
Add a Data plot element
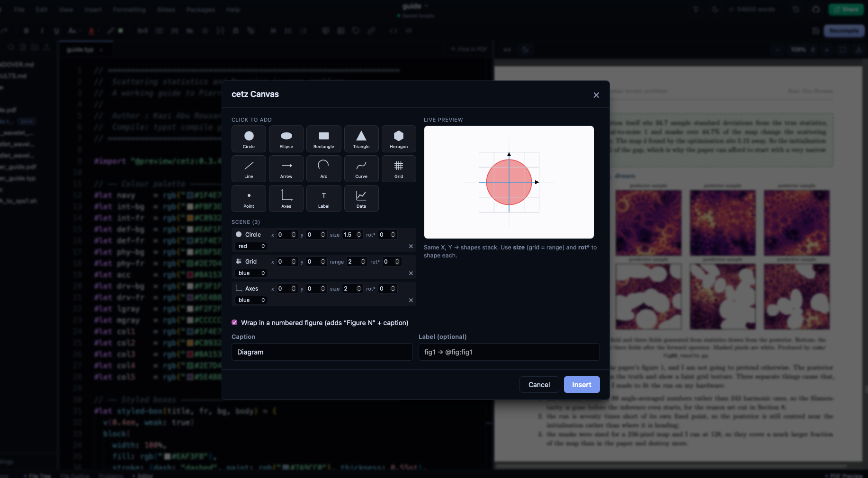(x=361, y=198)
